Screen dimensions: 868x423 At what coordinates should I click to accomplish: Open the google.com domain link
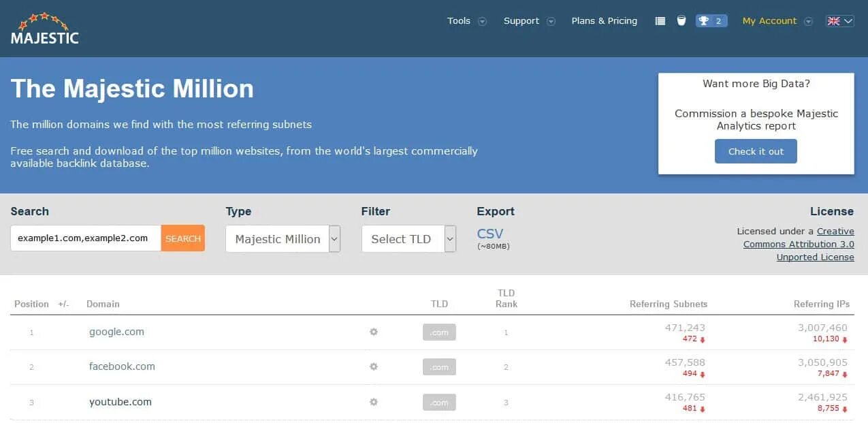[116, 332]
